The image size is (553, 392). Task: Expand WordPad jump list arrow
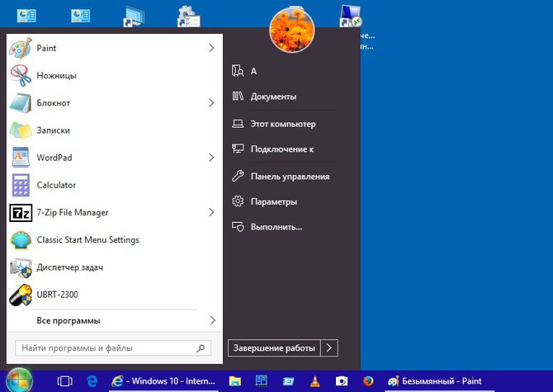click(x=211, y=158)
